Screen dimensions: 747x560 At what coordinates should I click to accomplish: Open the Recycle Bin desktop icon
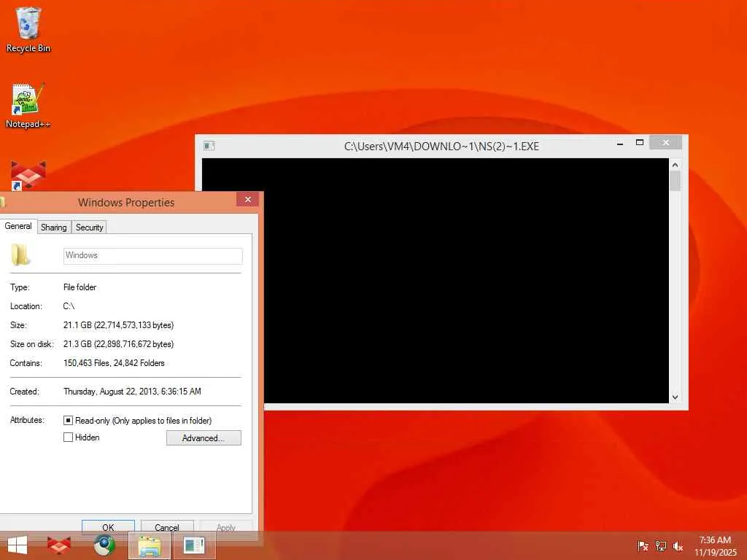[28, 29]
